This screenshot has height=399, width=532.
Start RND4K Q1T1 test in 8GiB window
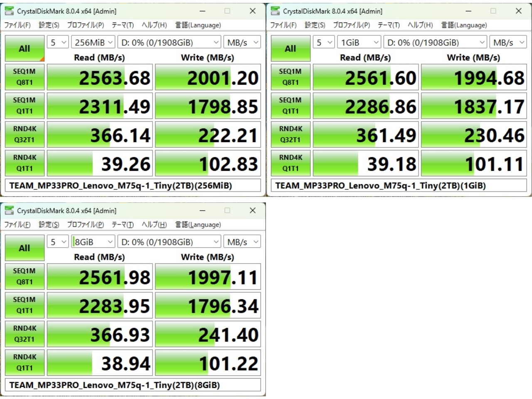coord(25,362)
